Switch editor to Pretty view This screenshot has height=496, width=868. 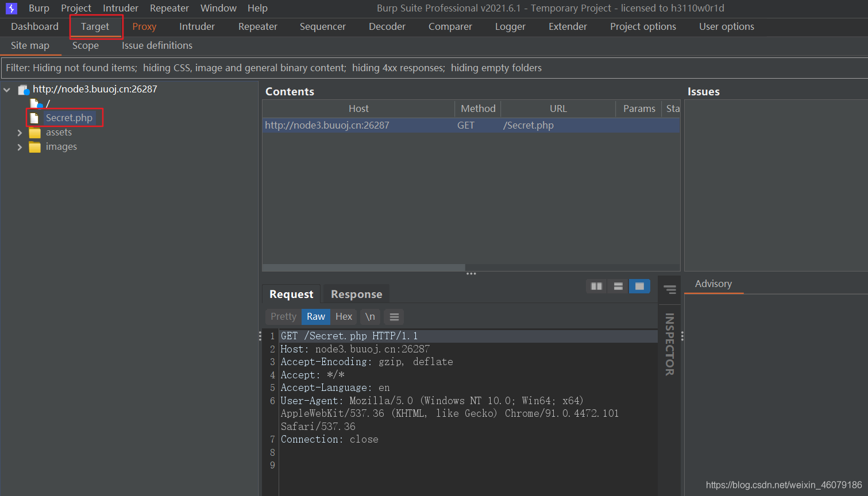click(x=283, y=316)
